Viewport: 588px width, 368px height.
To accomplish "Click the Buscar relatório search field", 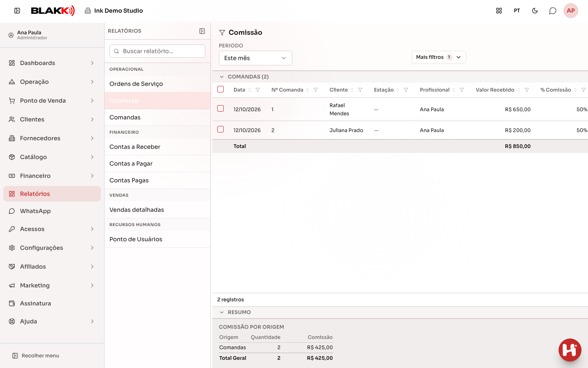I will point(157,51).
